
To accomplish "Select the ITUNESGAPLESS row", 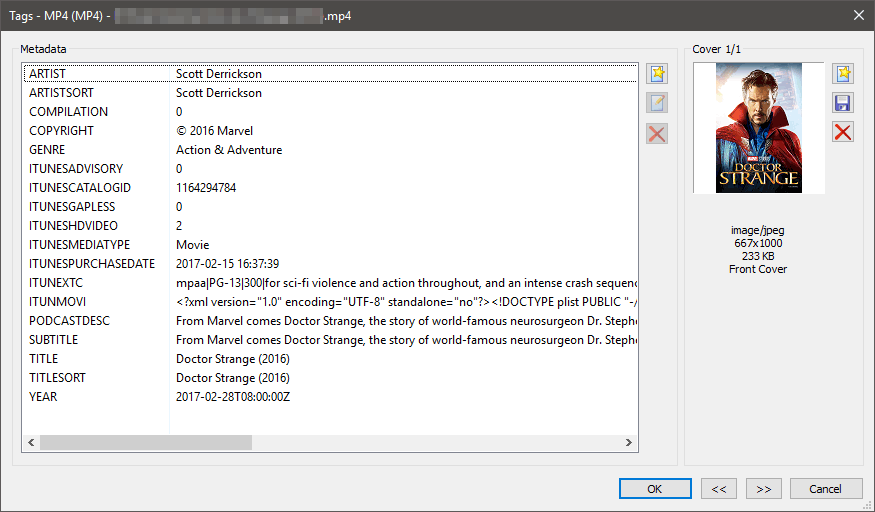I will (330, 206).
